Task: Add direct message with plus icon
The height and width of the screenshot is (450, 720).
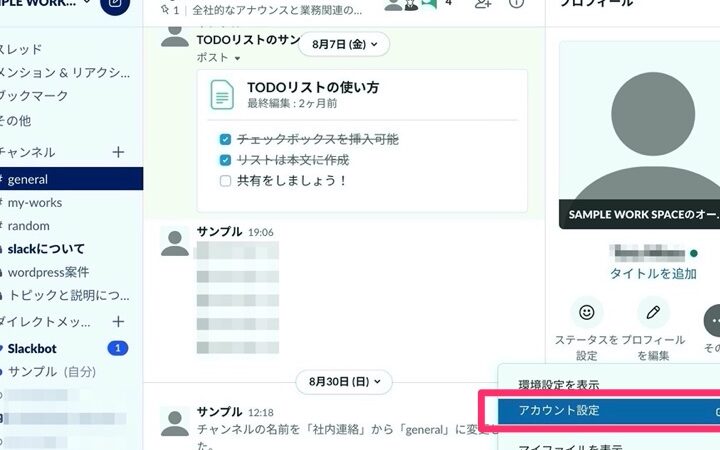Action: [x=118, y=321]
